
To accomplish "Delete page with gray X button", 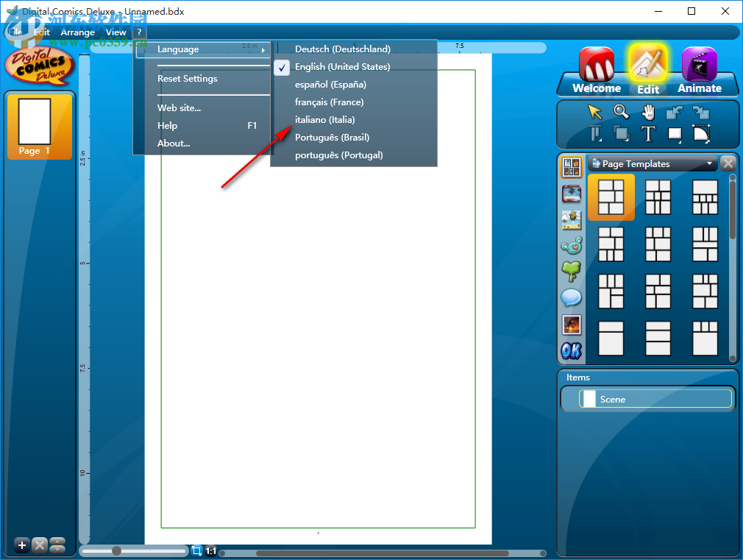I will click(40, 545).
